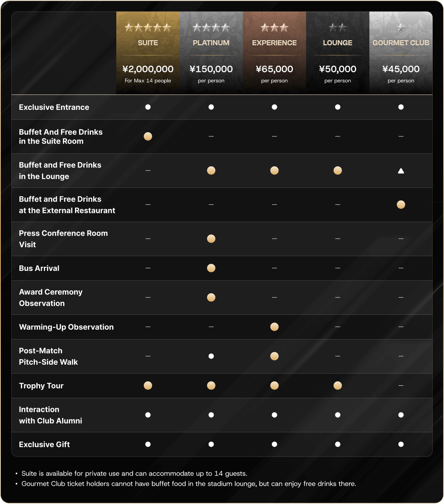Select the PLATINUM column header
Image resolution: width=444 pixels, height=504 pixels.
[x=211, y=43]
